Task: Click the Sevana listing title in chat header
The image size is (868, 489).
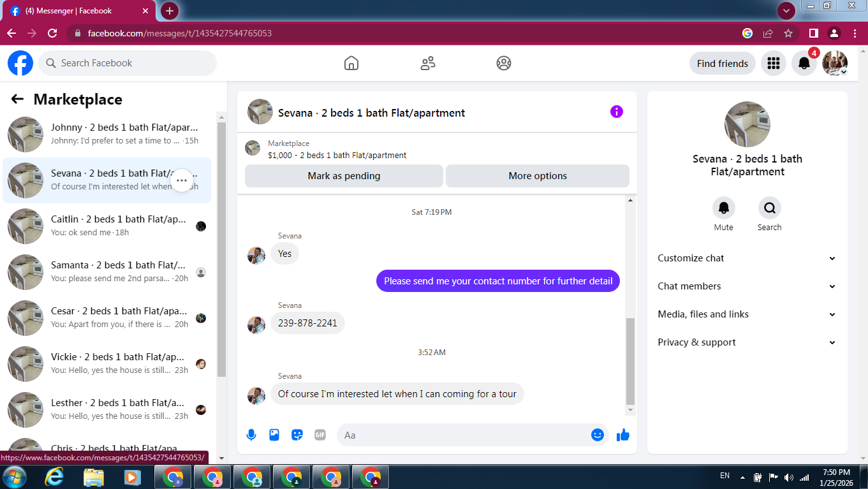Action: point(372,113)
